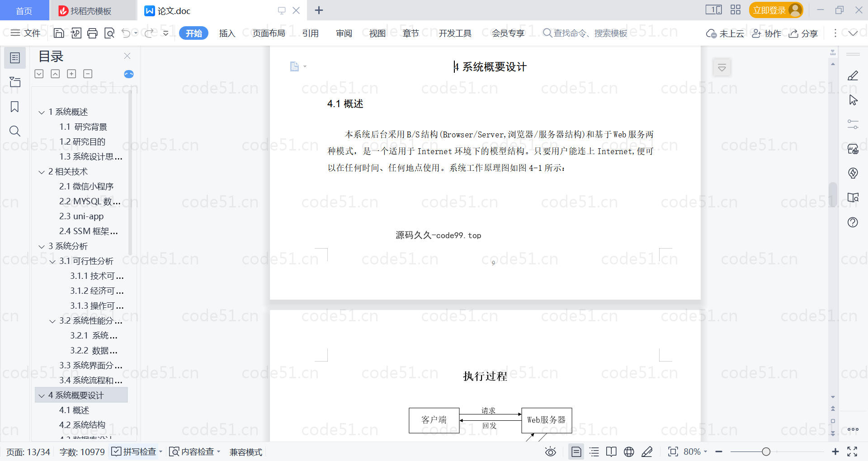Open the quick access toolbar dropdown
868x461 pixels.
[x=166, y=33]
